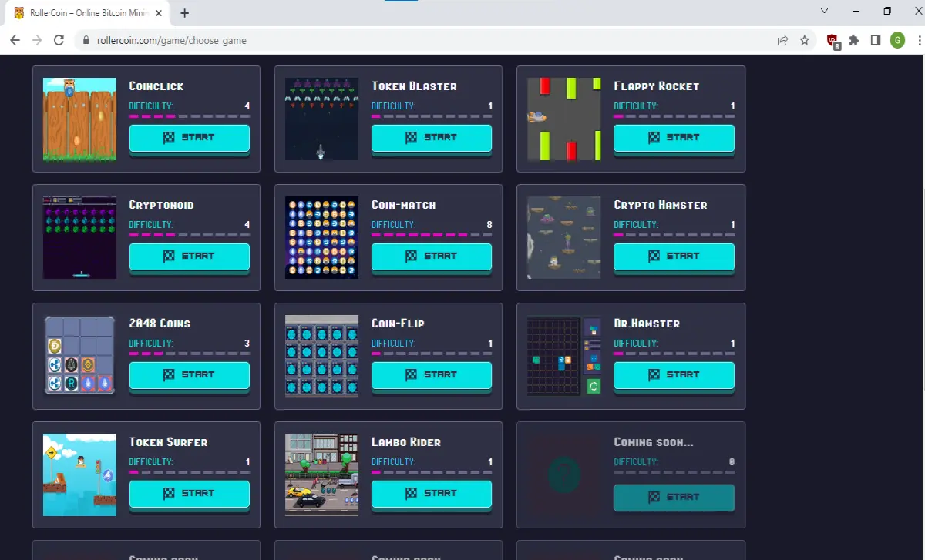
Task: Click the Token Surfer title text
Action: coord(168,442)
